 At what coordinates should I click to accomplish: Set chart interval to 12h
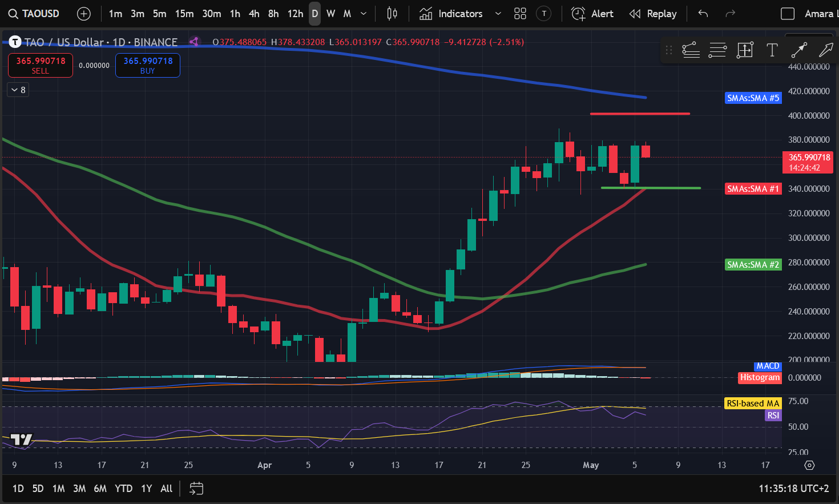pyautogui.click(x=296, y=14)
